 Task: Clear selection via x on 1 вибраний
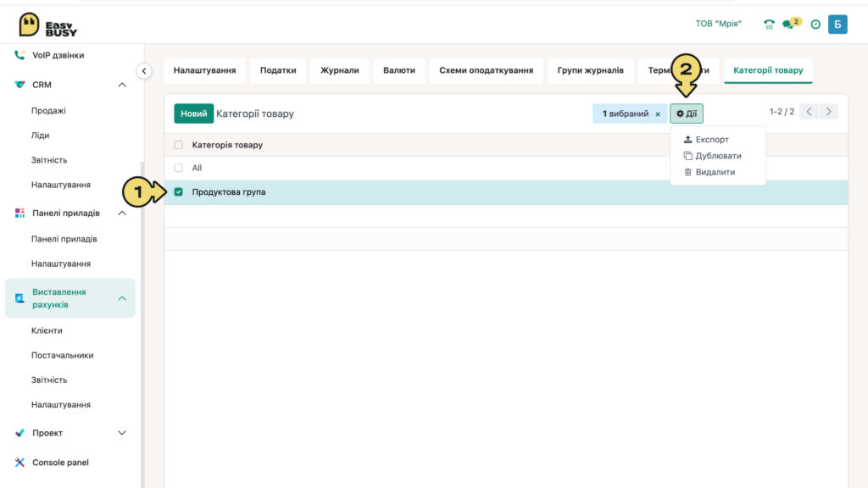[x=658, y=114]
